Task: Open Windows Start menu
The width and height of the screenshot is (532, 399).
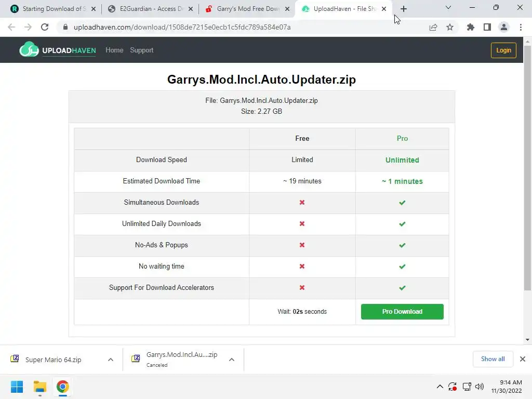Action: (x=17, y=387)
